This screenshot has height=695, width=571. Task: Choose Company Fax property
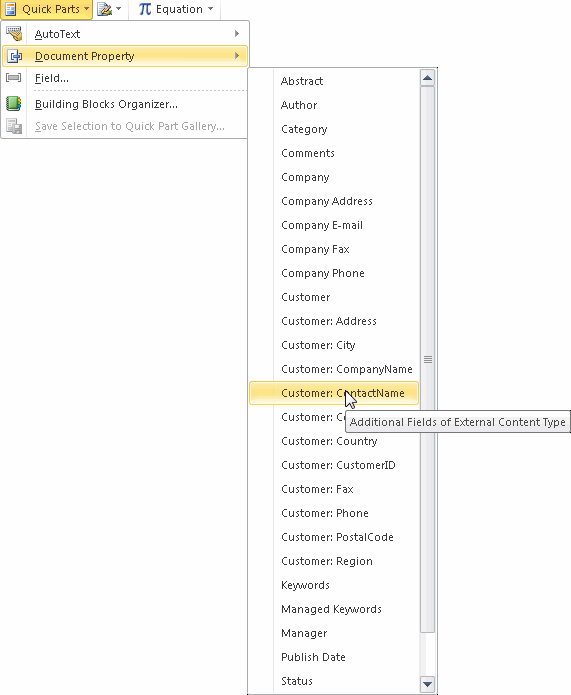pyautogui.click(x=334, y=249)
